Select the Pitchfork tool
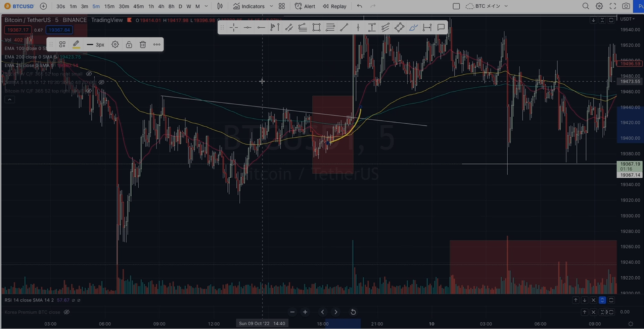Screen dimensions: 644x329 [x=386, y=28]
